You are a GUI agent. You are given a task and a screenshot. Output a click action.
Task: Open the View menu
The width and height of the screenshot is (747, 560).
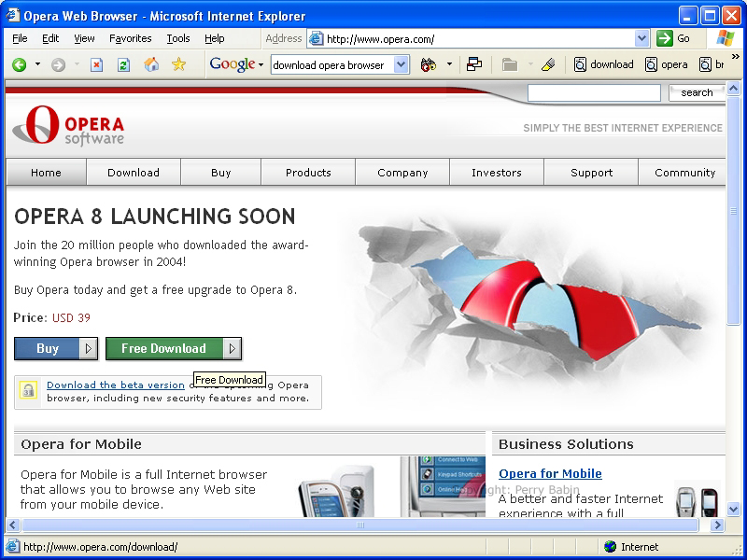coord(84,38)
